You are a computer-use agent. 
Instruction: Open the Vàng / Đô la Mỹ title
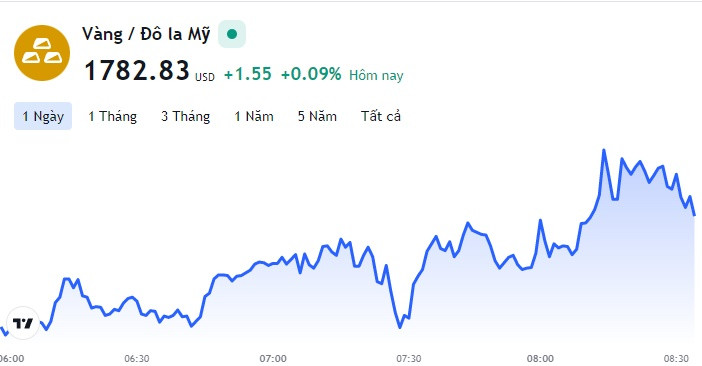(146, 34)
